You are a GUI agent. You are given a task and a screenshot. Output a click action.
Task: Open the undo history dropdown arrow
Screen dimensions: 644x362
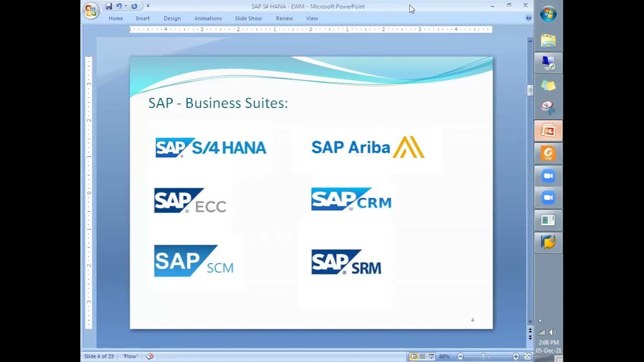point(126,6)
